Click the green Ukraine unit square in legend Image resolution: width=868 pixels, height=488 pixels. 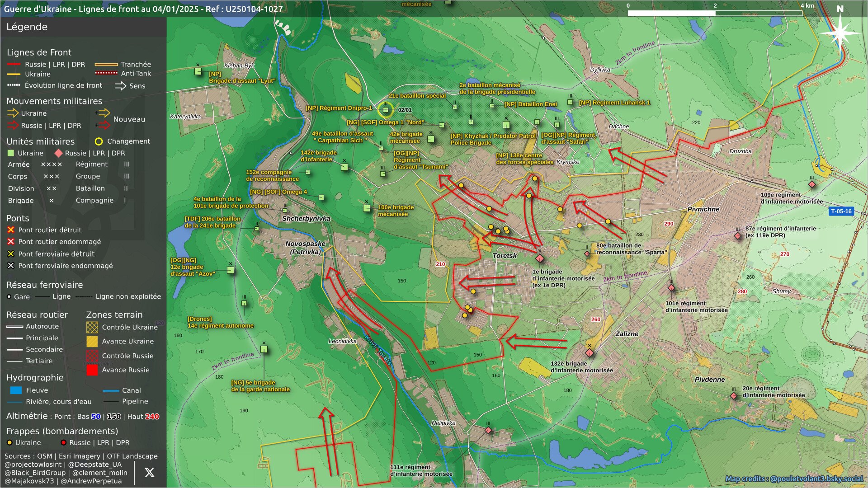pyautogui.click(x=11, y=153)
